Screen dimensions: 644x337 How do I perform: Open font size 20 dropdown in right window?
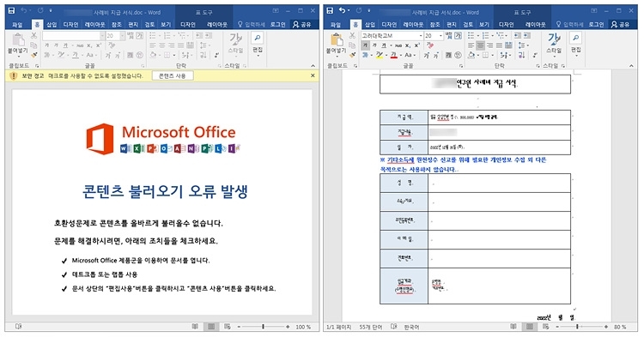[440, 36]
